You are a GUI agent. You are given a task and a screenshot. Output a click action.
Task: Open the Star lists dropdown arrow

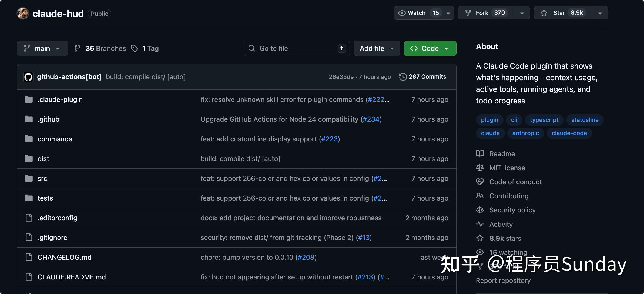(x=600, y=13)
